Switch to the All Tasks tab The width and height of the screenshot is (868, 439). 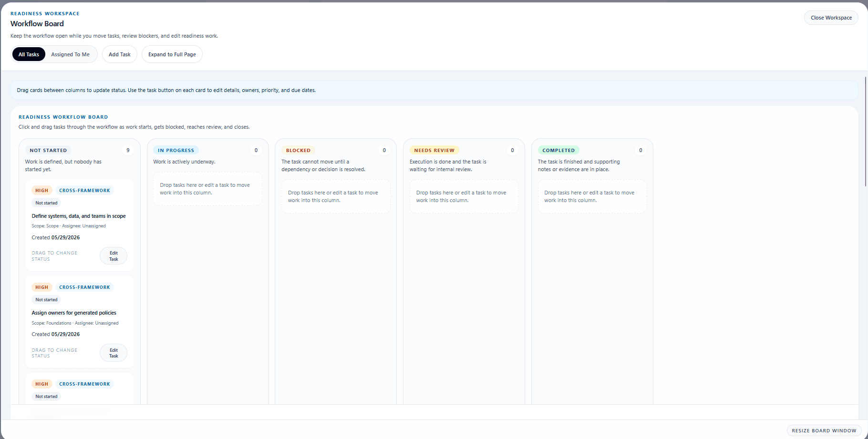(29, 54)
